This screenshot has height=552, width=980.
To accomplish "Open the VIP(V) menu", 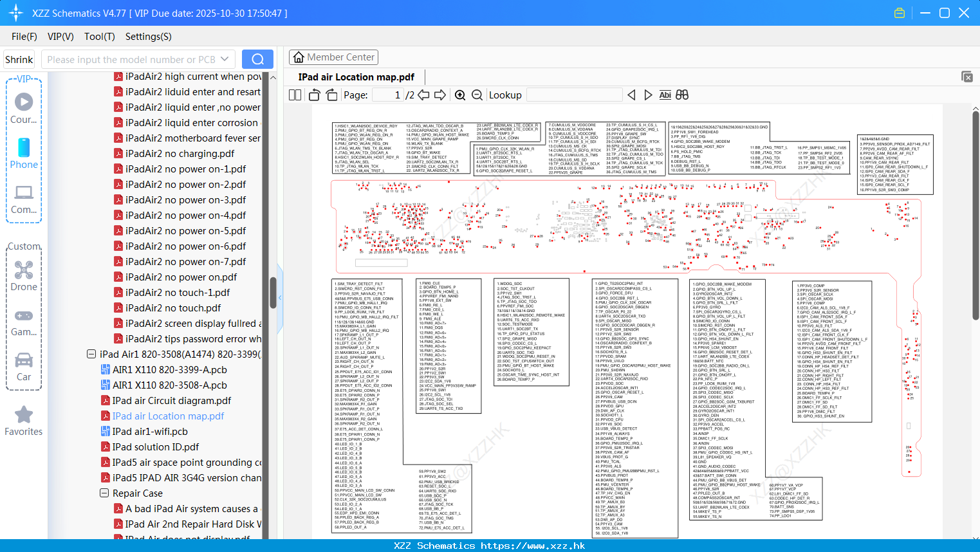I will [60, 37].
